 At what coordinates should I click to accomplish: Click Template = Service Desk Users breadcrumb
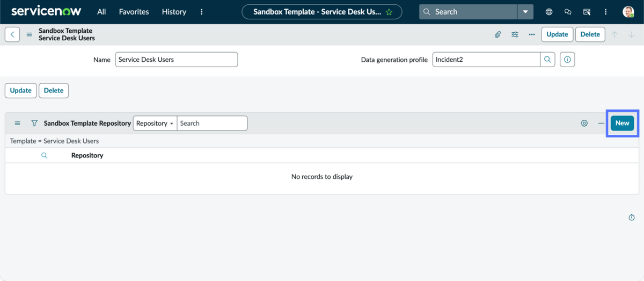(x=54, y=141)
